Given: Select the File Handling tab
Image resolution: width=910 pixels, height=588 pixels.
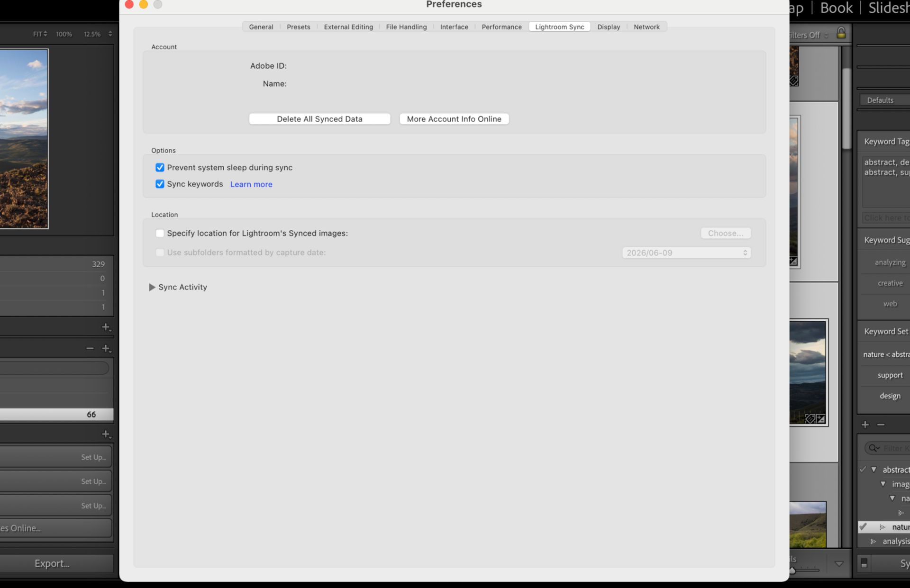Looking at the screenshot, I should coord(406,27).
